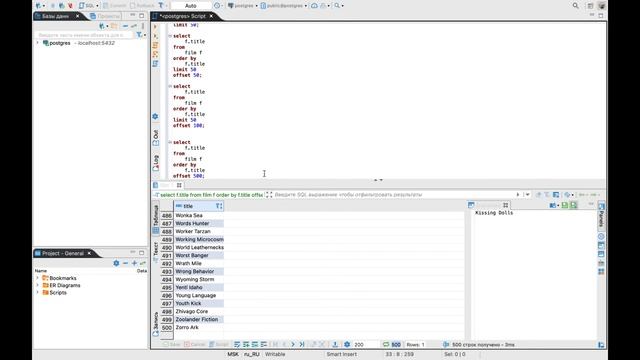This screenshot has width=640, height=360.
Task: Collapse the last select block with offset 500
Action: (x=170, y=142)
